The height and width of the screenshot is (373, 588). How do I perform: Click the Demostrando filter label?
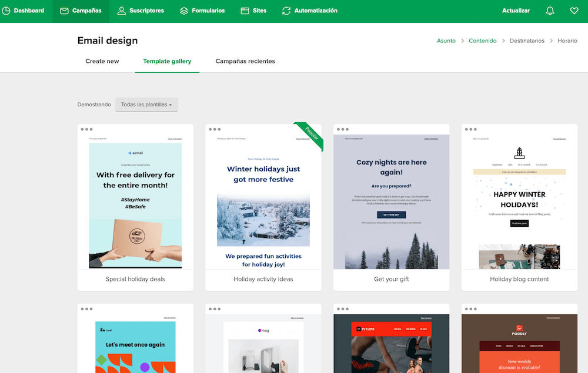[94, 105]
